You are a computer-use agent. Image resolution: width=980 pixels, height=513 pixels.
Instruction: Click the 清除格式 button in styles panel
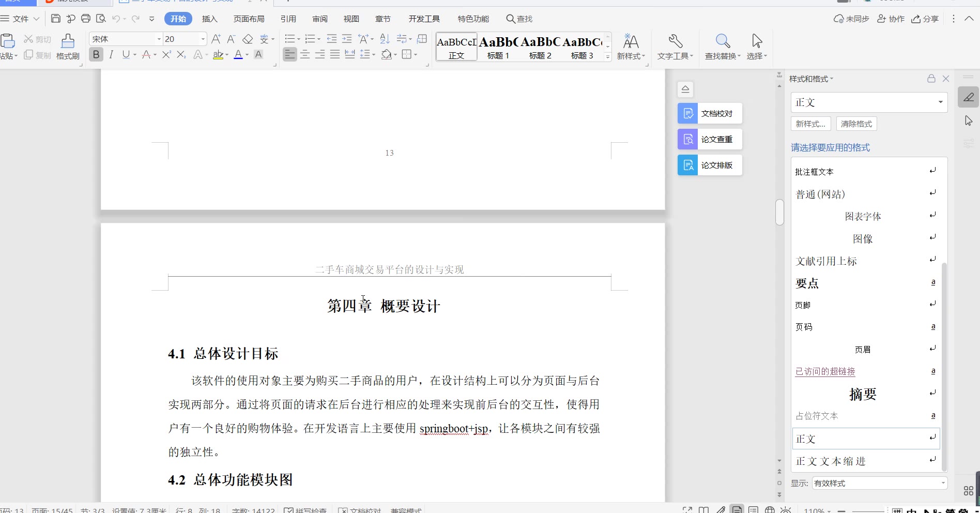[x=856, y=124]
